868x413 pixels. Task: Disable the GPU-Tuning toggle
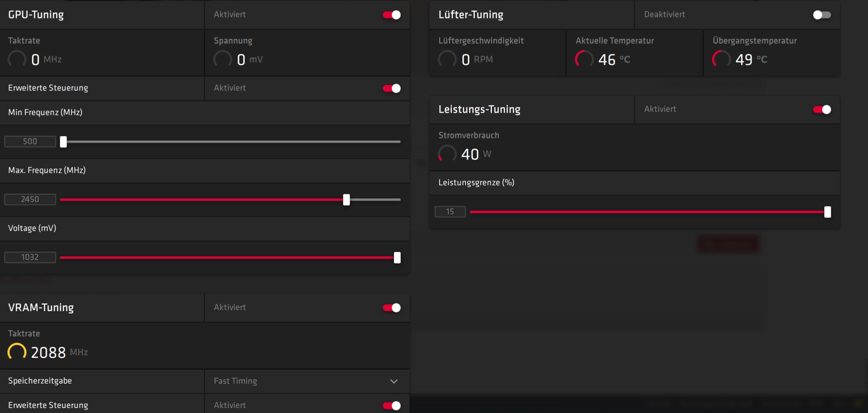[392, 15]
